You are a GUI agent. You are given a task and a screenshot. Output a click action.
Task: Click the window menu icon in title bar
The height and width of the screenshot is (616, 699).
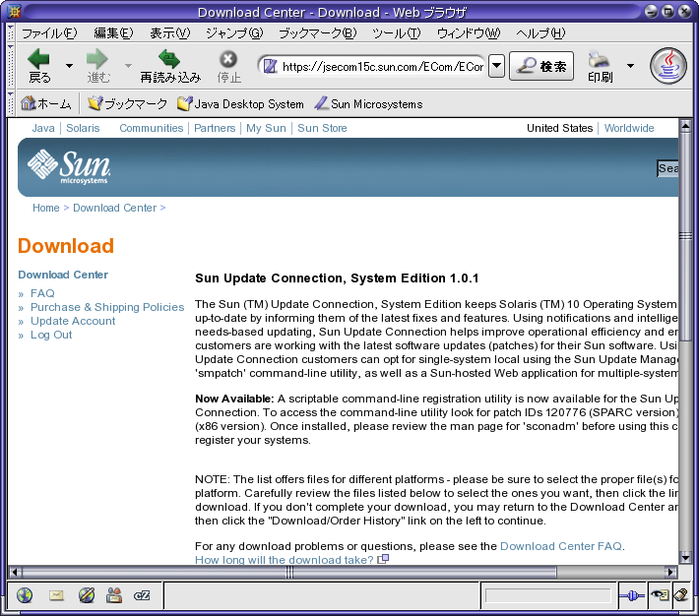tap(15, 11)
